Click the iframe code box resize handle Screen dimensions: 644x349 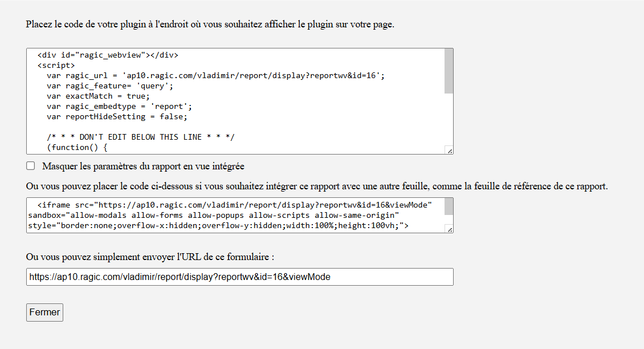coord(449,229)
